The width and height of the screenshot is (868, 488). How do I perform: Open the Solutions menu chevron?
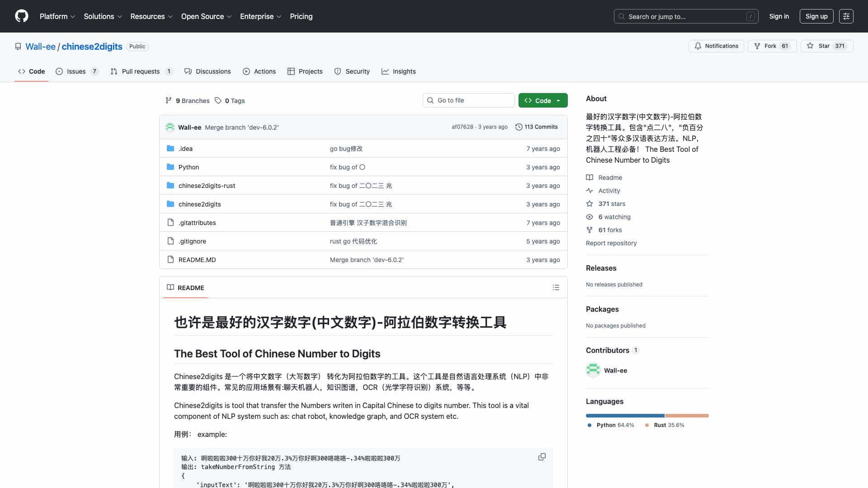tap(120, 16)
